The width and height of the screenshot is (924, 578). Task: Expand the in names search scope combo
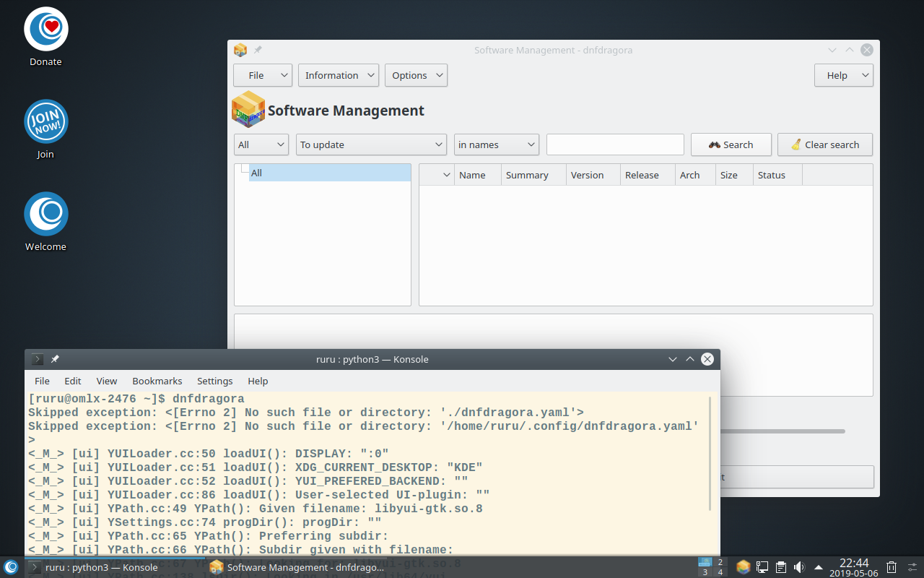[497, 144]
